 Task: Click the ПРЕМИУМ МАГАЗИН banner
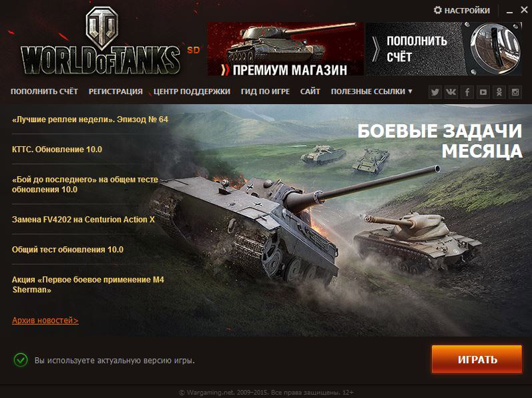point(286,49)
